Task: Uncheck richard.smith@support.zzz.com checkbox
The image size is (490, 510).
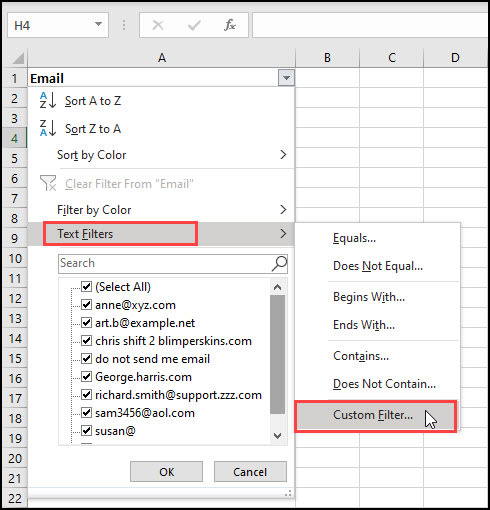Action: (86, 395)
